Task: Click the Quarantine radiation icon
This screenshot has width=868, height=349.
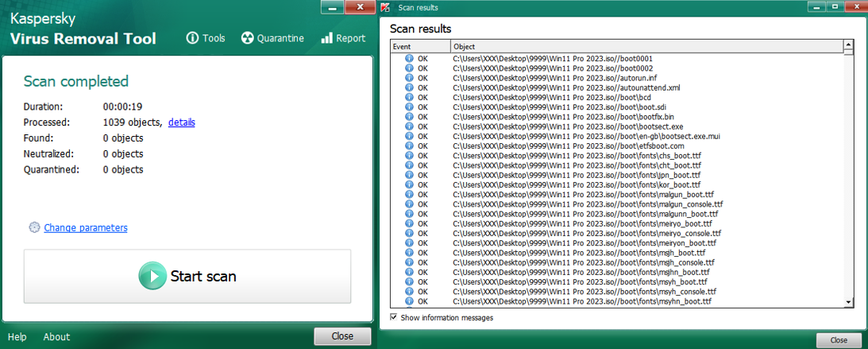Action: (x=247, y=38)
